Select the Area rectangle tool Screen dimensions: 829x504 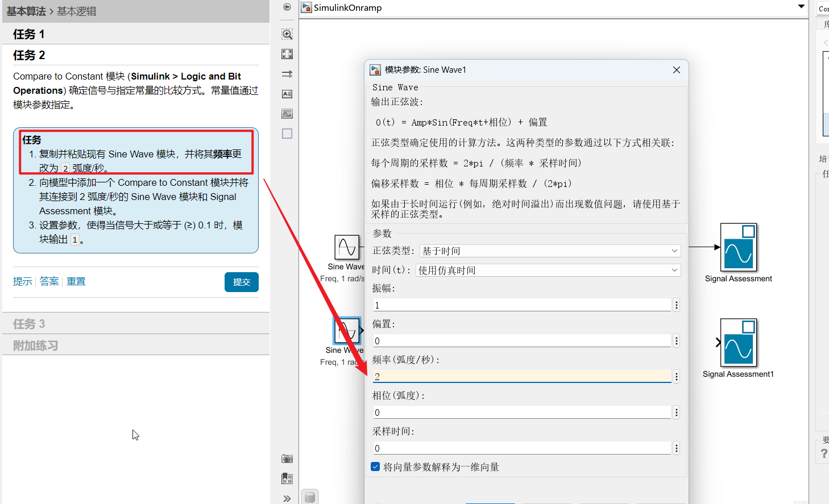287,134
